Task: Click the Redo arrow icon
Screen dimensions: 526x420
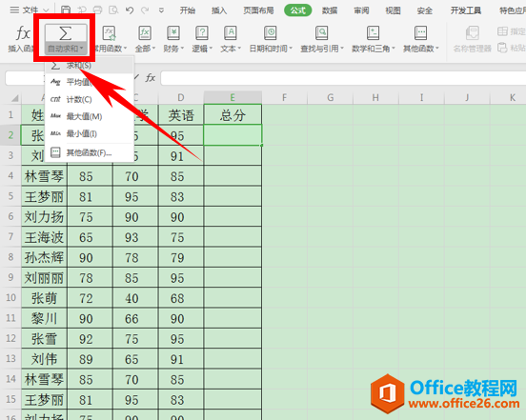Action: point(145,10)
